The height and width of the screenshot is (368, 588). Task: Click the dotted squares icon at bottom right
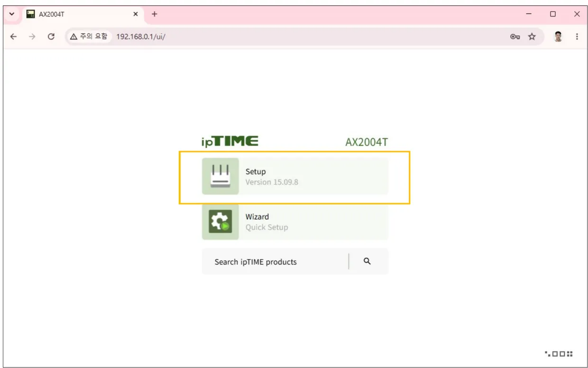coord(559,354)
